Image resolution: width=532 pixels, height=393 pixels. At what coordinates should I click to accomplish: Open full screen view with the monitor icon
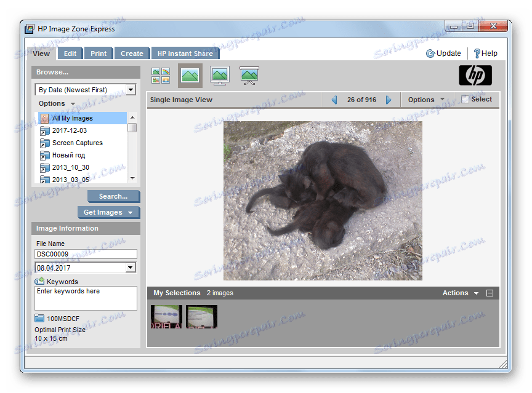(x=219, y=75)
